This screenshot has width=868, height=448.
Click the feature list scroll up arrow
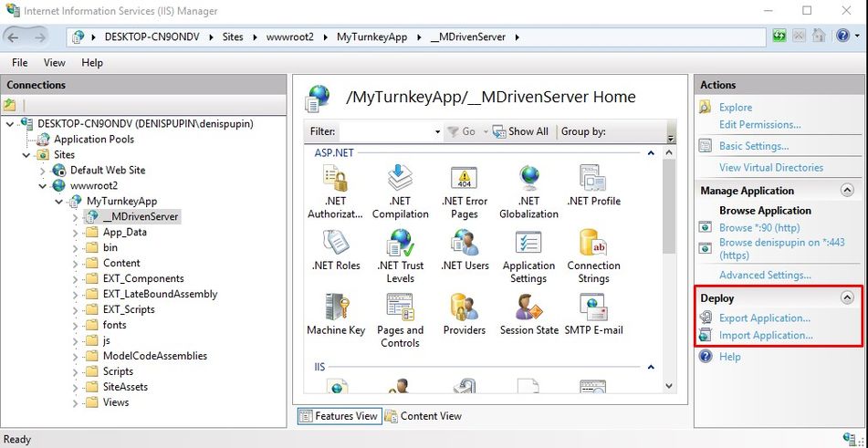pyautogui.click(x=669, y=152)
